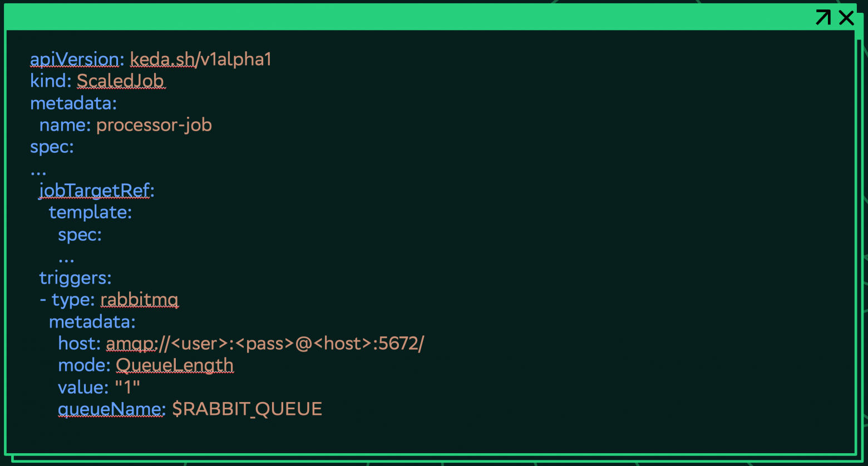Click the QueueLength mode value
Screen dimensions: 868x466
(x=174, y=365)
